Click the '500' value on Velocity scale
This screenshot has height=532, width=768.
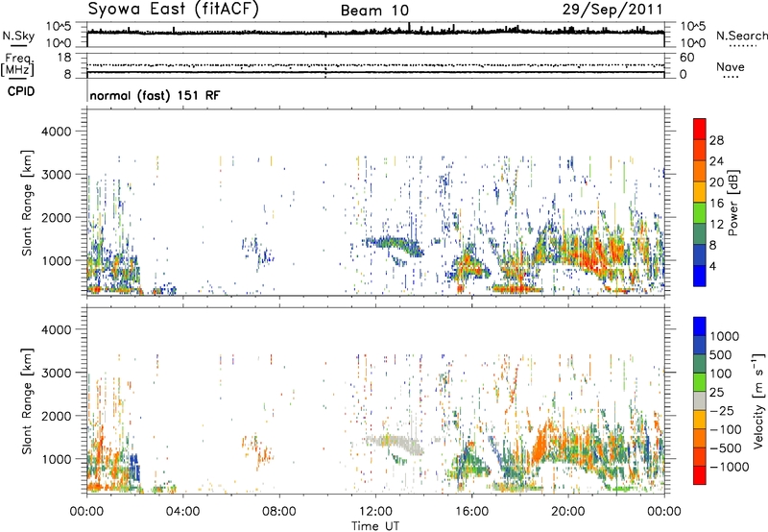pos(721,355)
